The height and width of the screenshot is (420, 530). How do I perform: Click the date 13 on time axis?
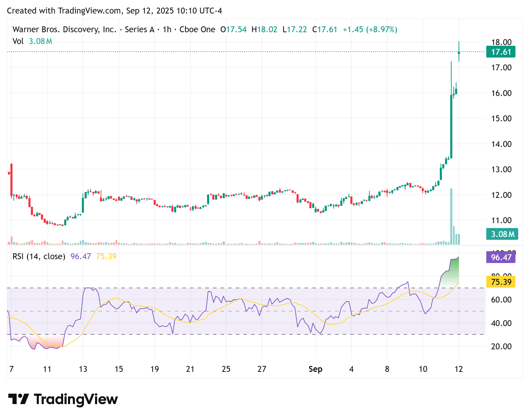(83, 369)
